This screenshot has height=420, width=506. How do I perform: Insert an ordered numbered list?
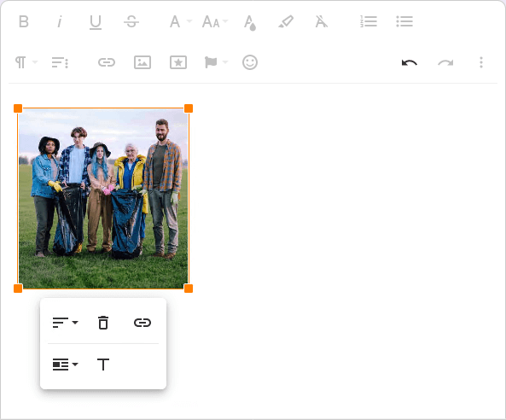(369, 21)
